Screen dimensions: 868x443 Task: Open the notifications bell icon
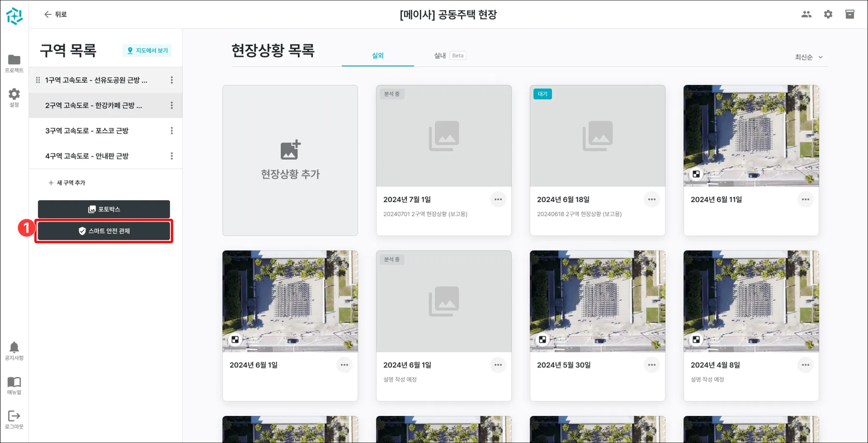click(x=14, y=351)
